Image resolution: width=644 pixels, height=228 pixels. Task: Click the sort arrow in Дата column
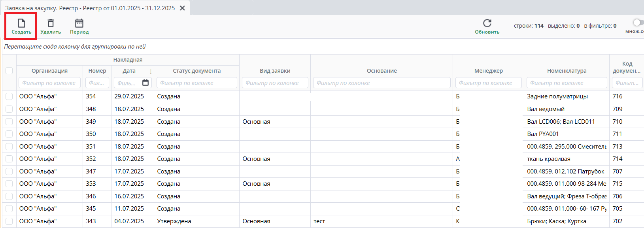click(x=151, y=71)
